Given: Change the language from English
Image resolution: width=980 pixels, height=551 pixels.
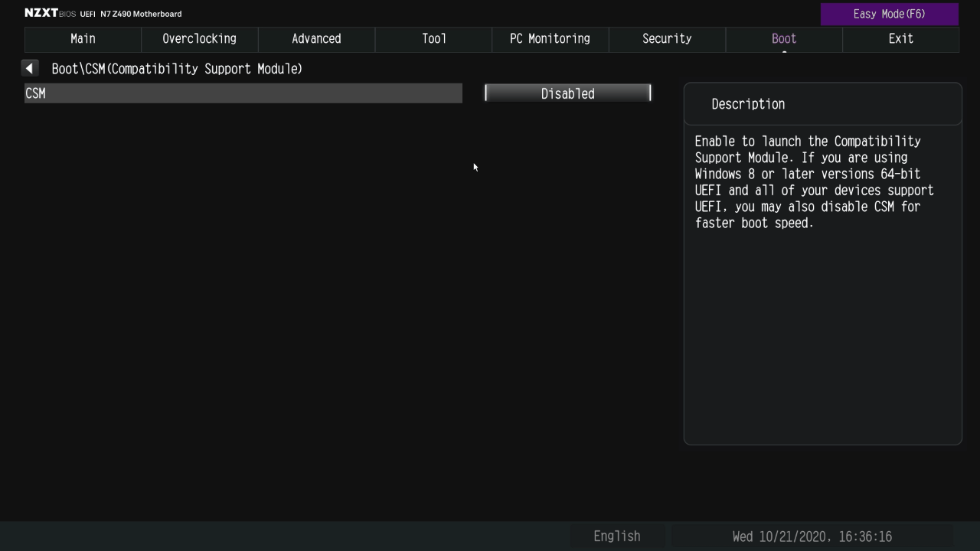Looking at the screenshot, I should point(616,536).
